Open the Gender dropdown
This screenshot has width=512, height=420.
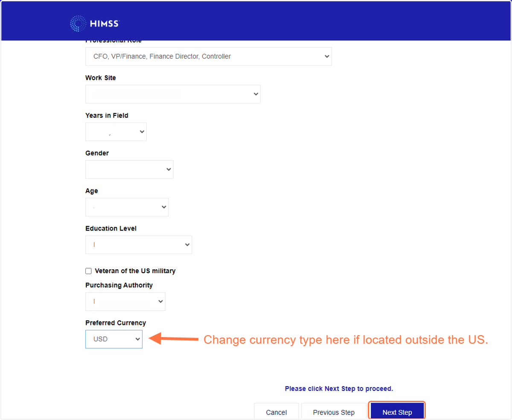tap(129, 169)
